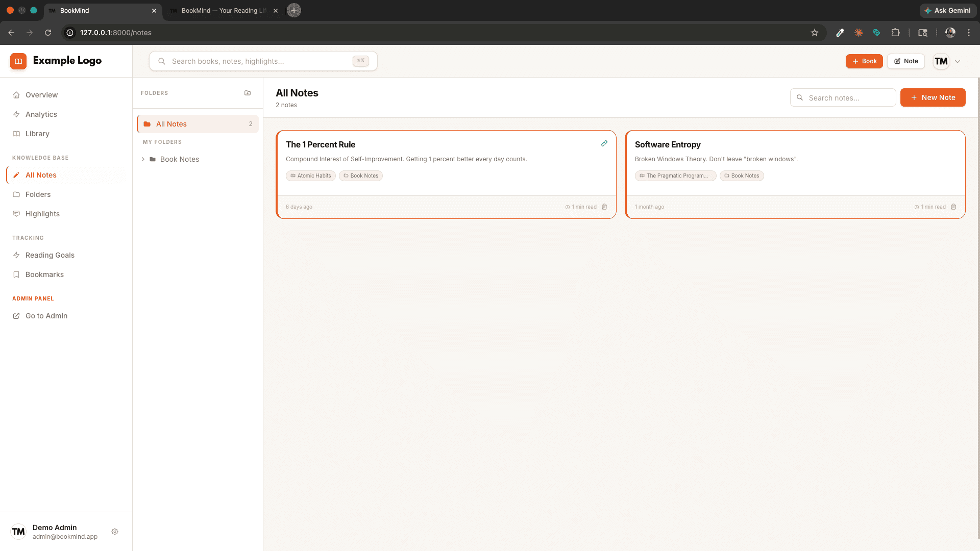
Task: Open a new browser tab with plus button
Action: pyautogui.click(x=294, y=10)
